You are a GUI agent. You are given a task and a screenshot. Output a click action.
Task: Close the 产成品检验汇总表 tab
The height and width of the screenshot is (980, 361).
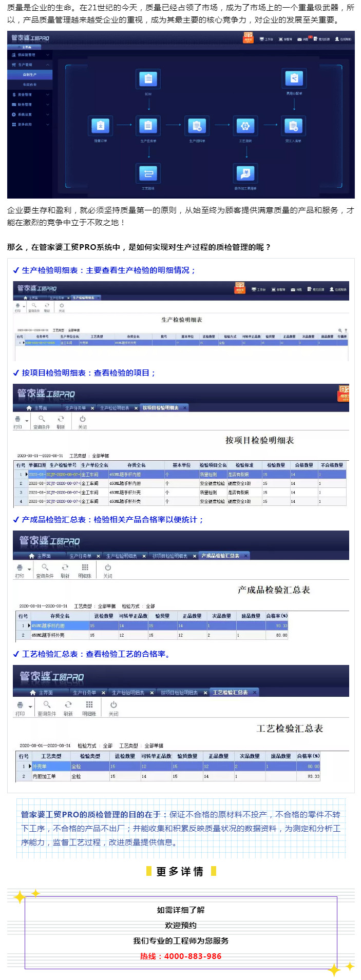pos(245,556)
